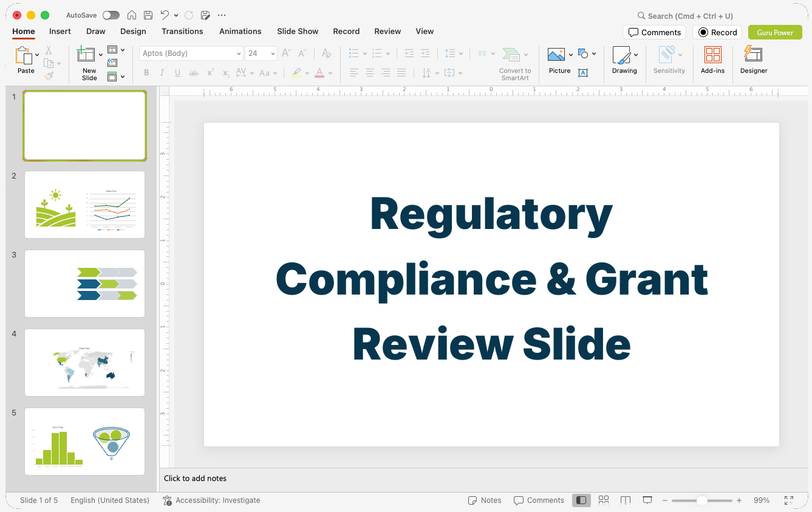Viewport: 812px width, 512px height.
Task: Toggle Notes pane from status bar
Action: [485, 500]
